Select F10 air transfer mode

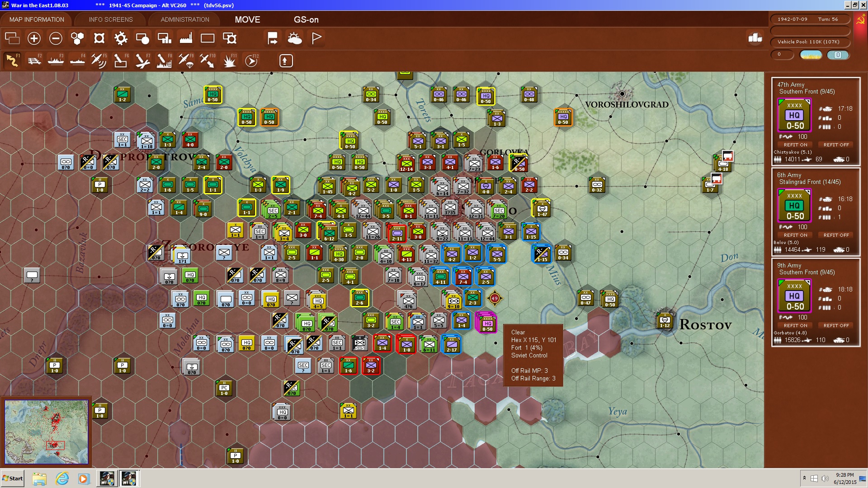pos(208,60)
